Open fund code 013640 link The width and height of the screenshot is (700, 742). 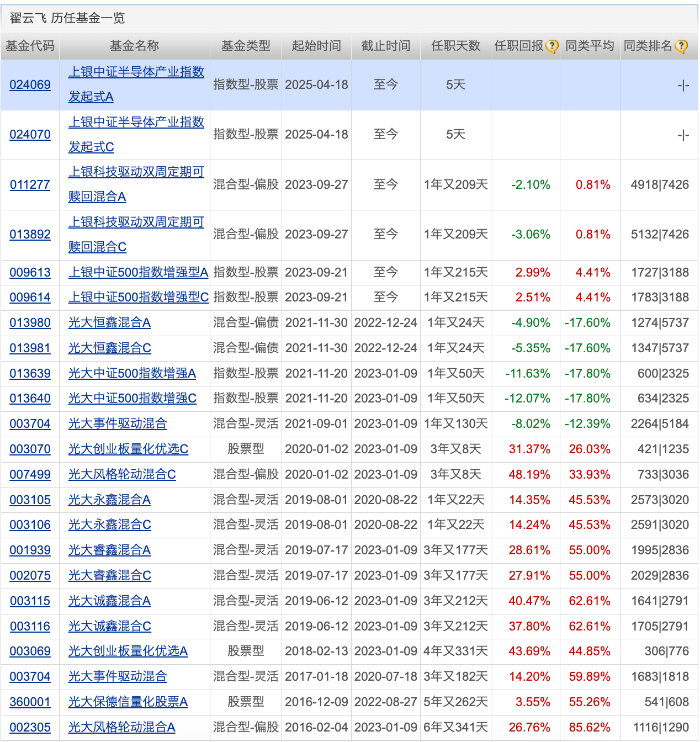pos(30,398)
